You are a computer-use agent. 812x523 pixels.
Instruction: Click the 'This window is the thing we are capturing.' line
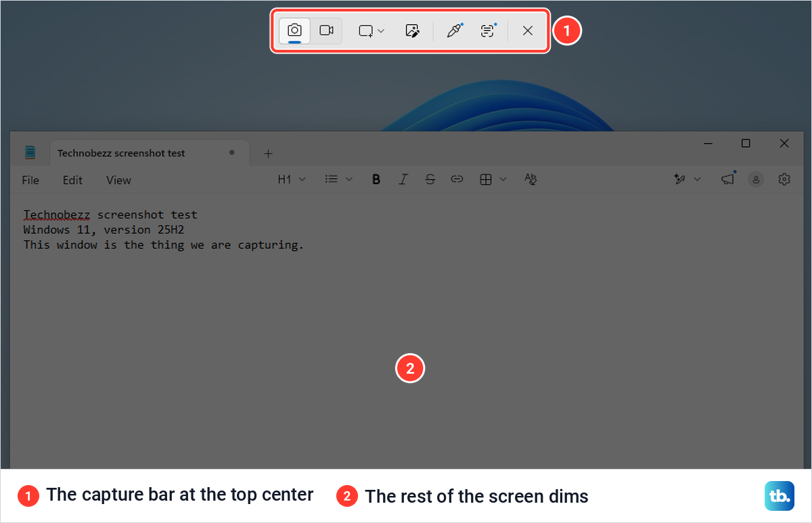pyautogui.click(x=164, y=245)
